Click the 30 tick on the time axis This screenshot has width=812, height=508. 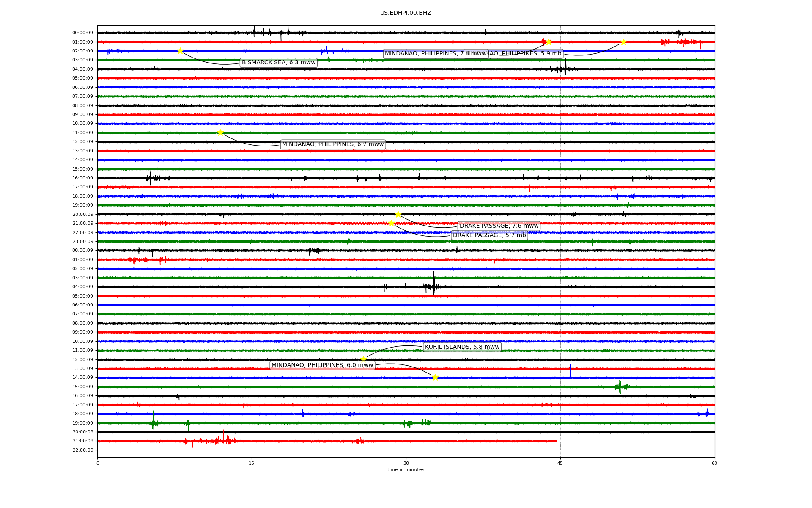click(x=406, y=463)
